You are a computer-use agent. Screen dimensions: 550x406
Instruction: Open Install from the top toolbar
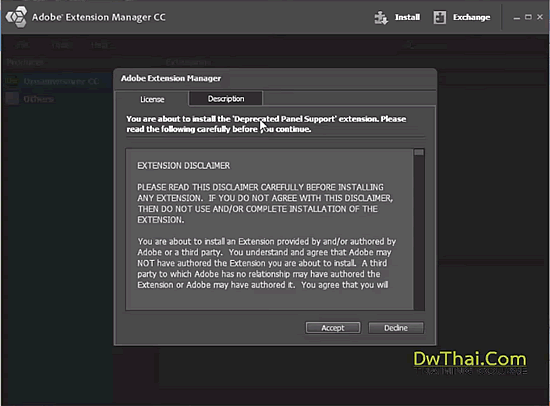[x=407, y=17]
